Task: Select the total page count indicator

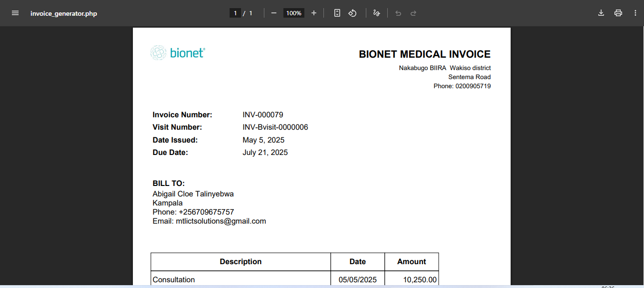Action: 251,13
